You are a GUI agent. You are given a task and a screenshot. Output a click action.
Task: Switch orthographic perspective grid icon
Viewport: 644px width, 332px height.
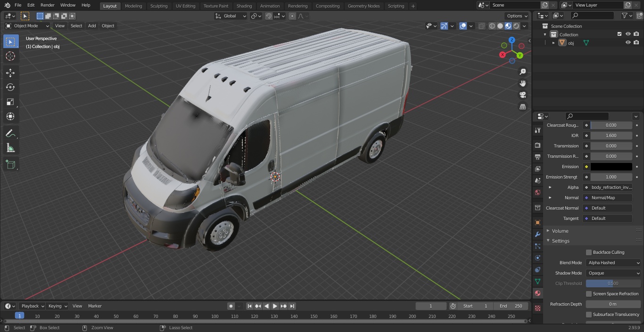522,107
